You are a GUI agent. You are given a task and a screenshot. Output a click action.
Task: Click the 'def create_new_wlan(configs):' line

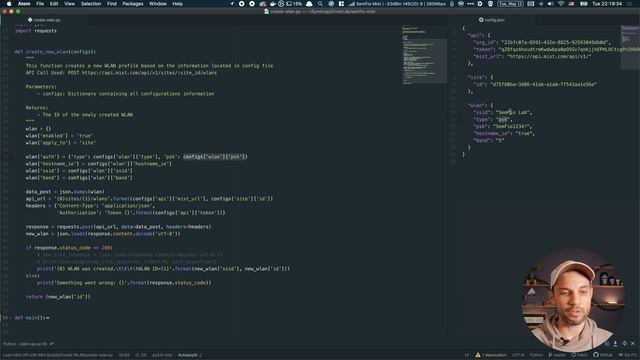[55, 52]
